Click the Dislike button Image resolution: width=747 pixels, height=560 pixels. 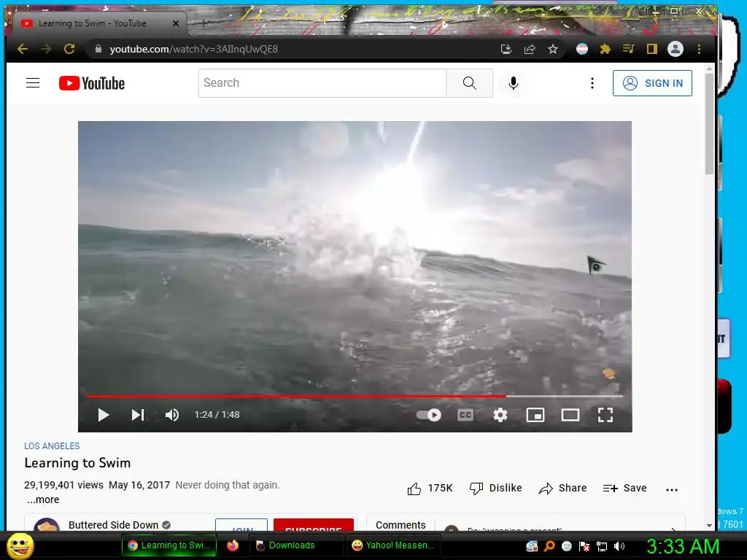coord(495,488)
